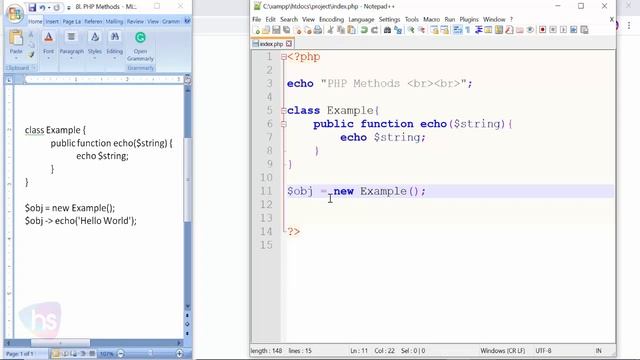Open the Settings menu in Notepad++
640x360 pixels.
[x=389, y=19]
